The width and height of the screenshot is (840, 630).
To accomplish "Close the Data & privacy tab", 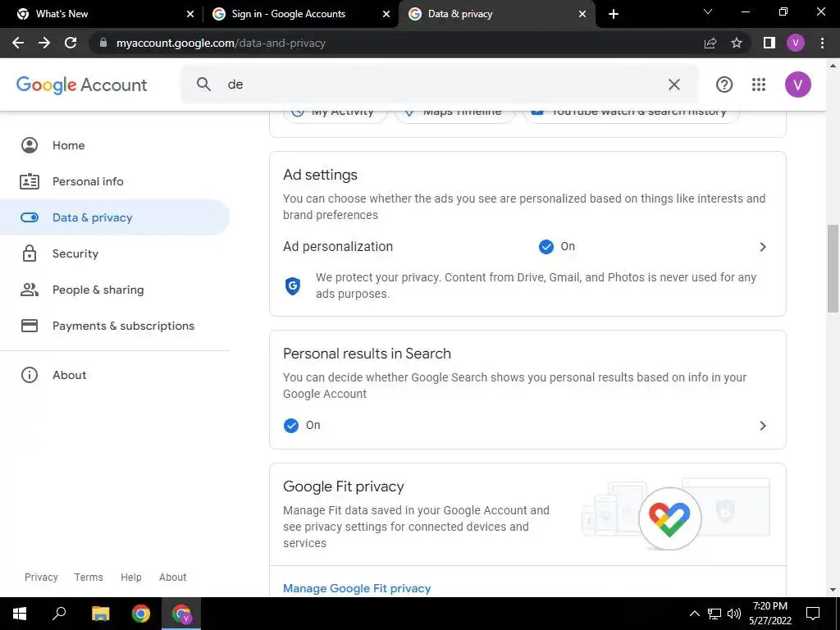I will click(582, 14).
